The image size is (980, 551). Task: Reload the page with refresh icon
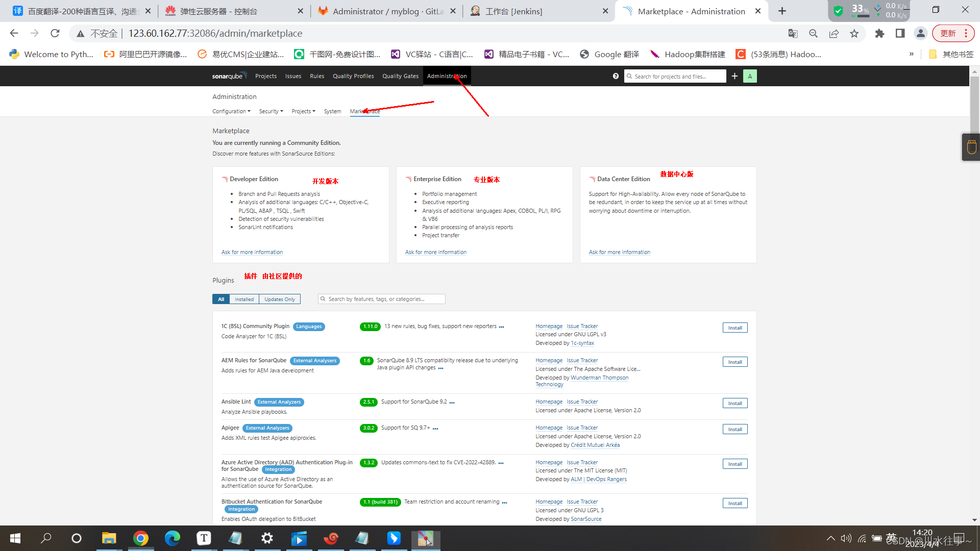click(x=55, y=34)
